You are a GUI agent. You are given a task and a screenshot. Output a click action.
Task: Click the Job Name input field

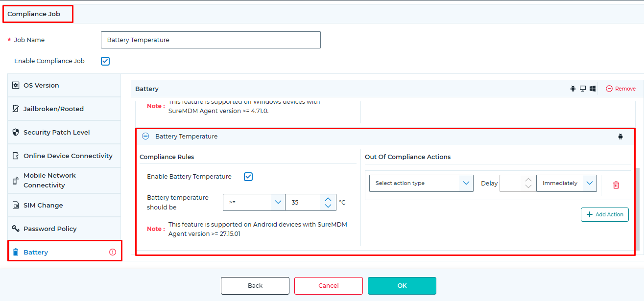pos(211,40)
